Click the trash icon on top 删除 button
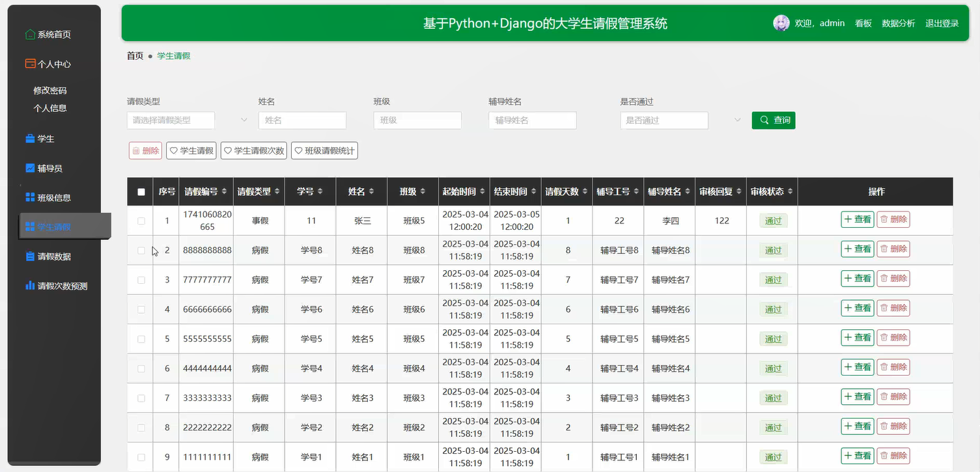The image size is (980, 472). coord(136,150)
